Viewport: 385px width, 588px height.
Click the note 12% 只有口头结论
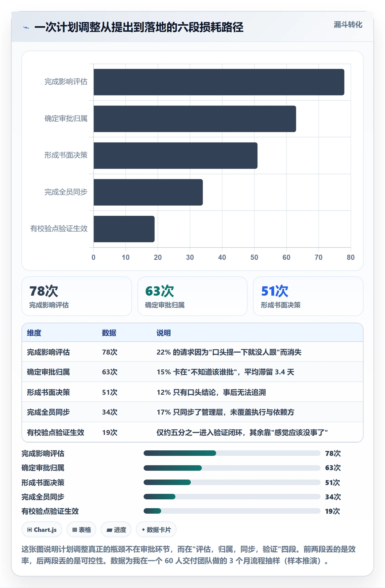(211, 392)
